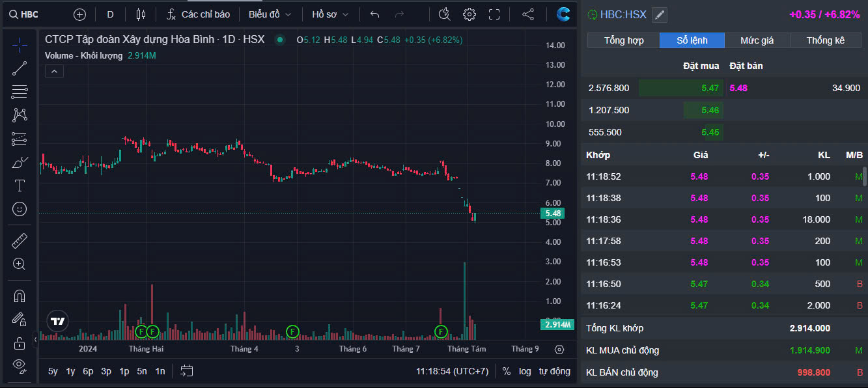
Task: Collapse the indicator legend arrow
Action: click(54, 71)
